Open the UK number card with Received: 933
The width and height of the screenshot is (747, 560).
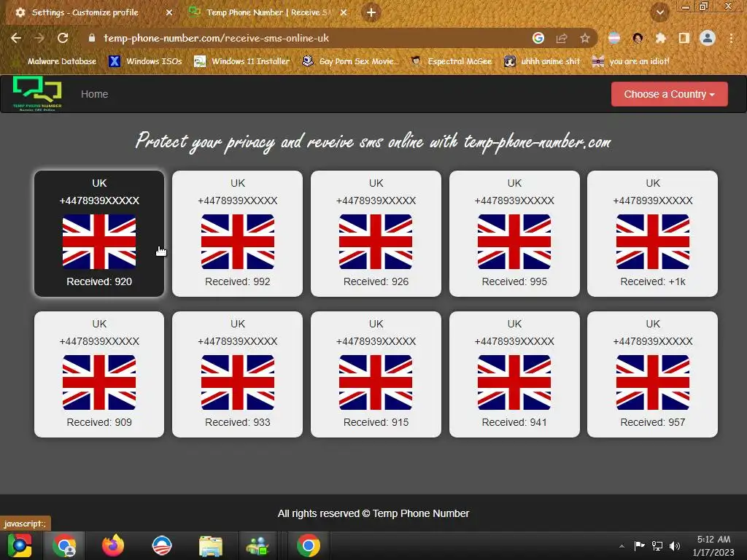tap(237, 374)
